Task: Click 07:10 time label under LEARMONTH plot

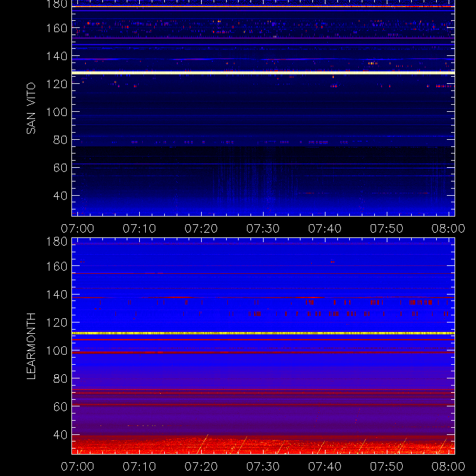Action: coord(139,466)
